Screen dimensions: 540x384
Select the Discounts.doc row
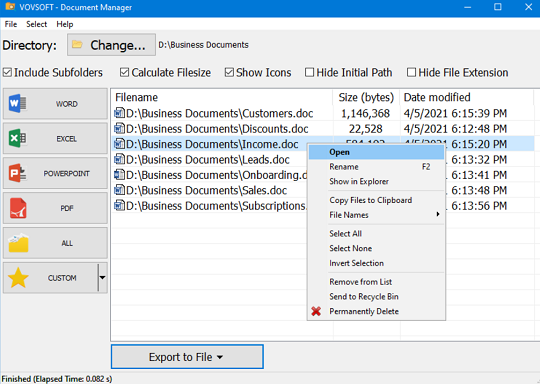coord(323,128)
